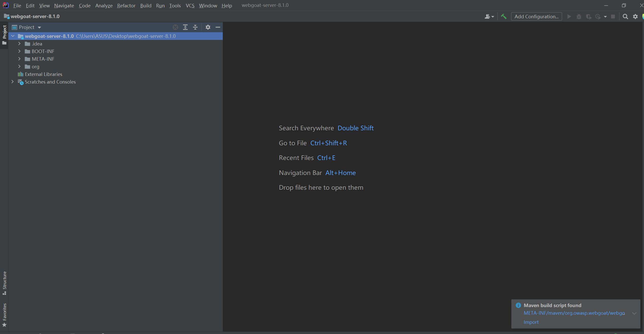Viewport: 644px width, 334px height.
Task: Open the Navigate menu
Action: [x=64, y=5]
